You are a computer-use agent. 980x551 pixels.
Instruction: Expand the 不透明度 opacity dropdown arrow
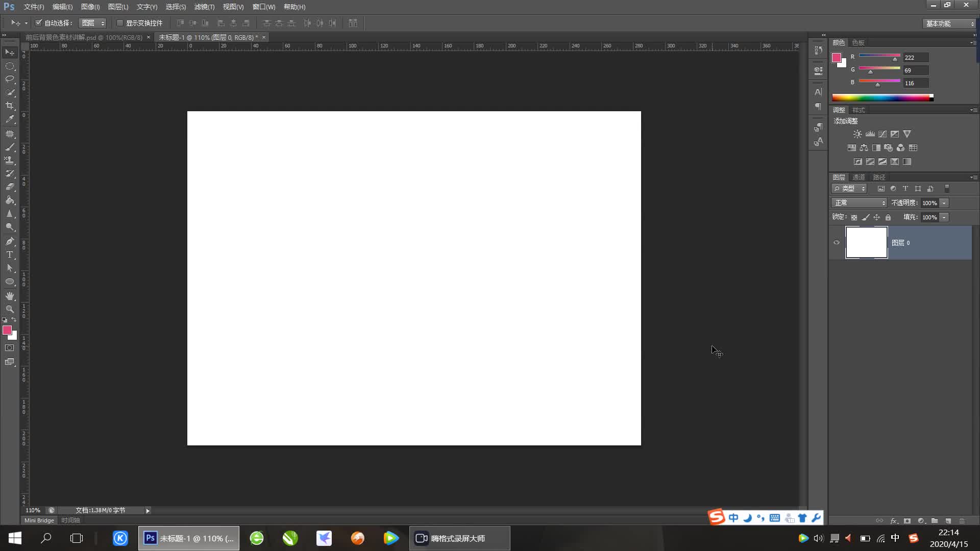[944, 203]
